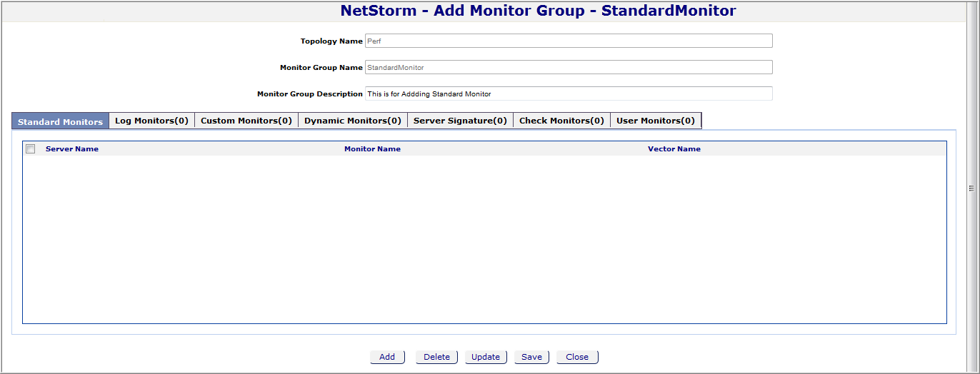Screen dimensions: 980x374
Task: Select the Dynamic Monitors(0) tab
Action: tap(353, 121)
